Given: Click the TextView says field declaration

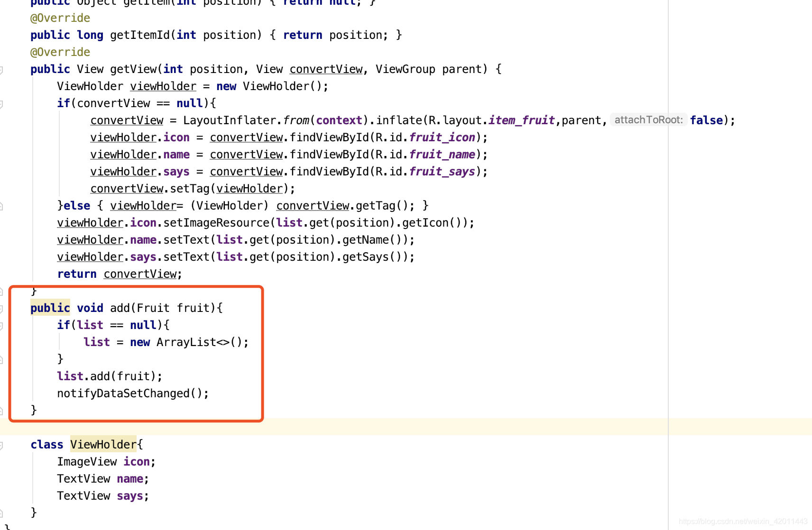Looking at the screenshot, I should click(103, 496).
